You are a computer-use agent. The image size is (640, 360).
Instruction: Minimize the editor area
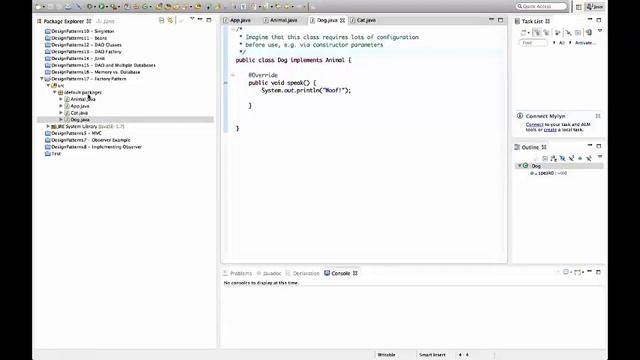click(x=491, y=20)
